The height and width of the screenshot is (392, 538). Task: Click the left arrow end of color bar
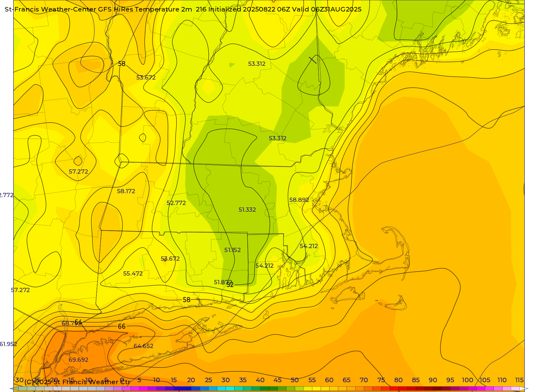pos(14,389)
